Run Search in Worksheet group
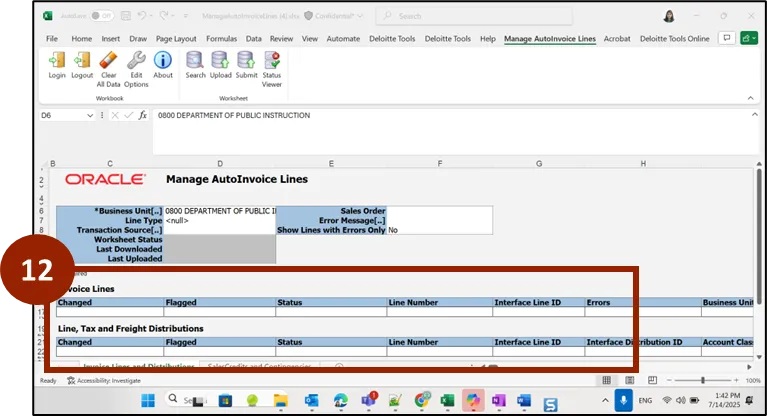 tap(195, 64)
